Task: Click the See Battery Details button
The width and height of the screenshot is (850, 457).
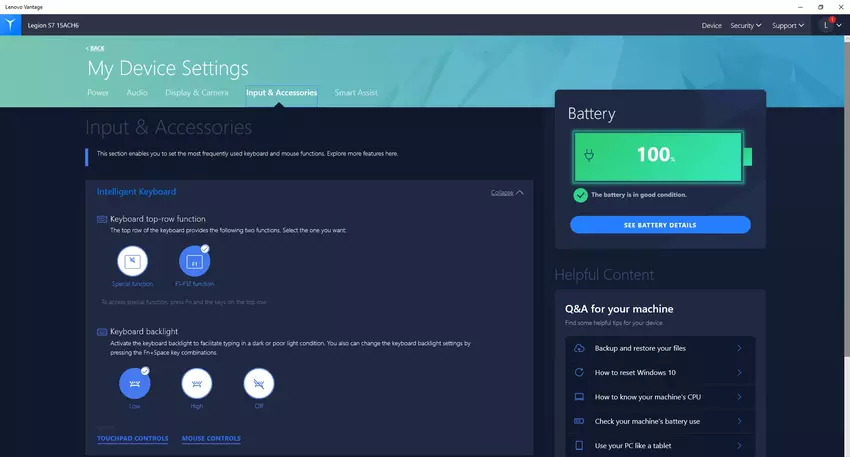Action: pyautogui.click(x=660, y=225)
